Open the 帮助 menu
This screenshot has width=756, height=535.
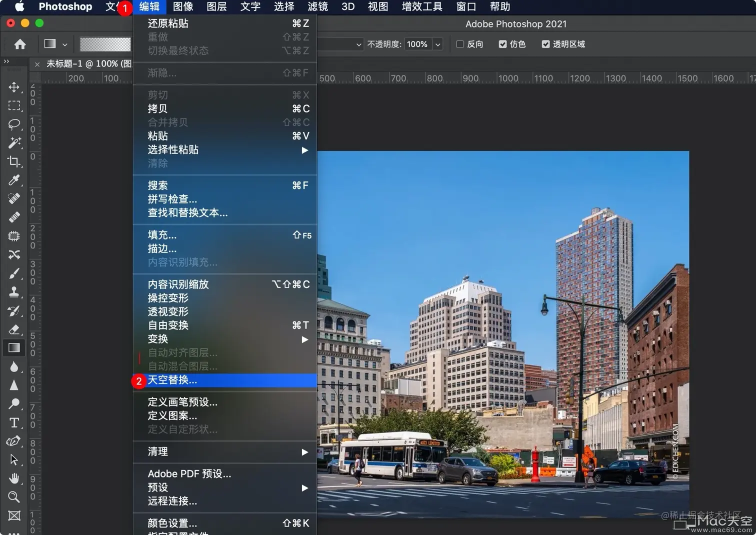(x=500, y=6)
